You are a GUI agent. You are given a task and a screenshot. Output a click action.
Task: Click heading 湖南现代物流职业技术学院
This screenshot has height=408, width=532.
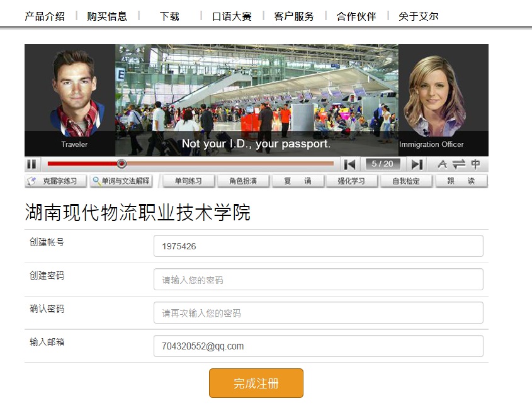point(138,212)
